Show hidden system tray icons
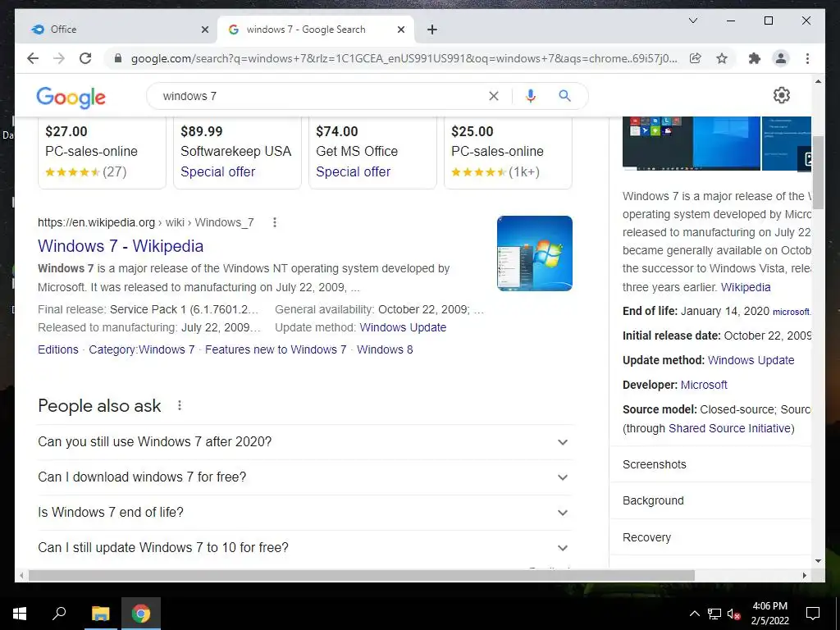The image size is (840, 630). point(694,614)
